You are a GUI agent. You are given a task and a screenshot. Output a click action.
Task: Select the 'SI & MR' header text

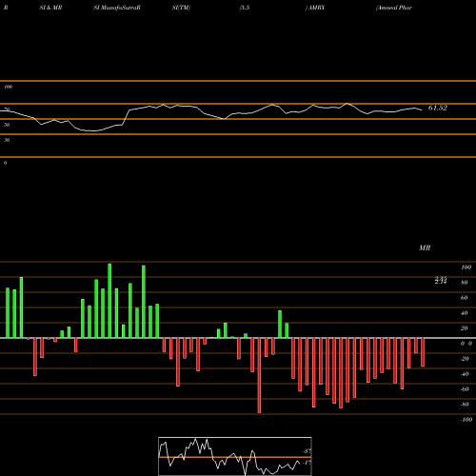point(50,8)
